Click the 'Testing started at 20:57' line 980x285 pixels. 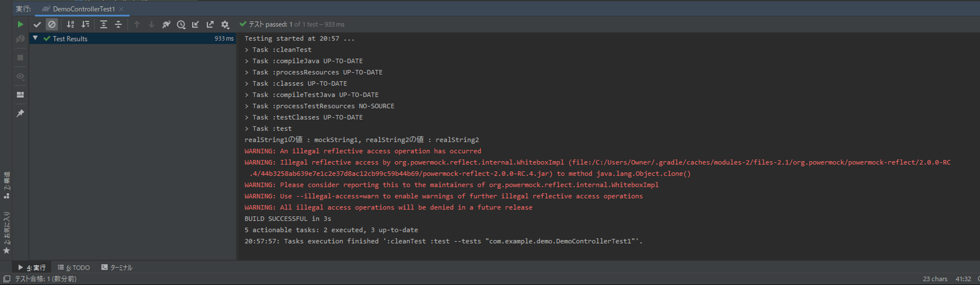[x=299, y=38]
